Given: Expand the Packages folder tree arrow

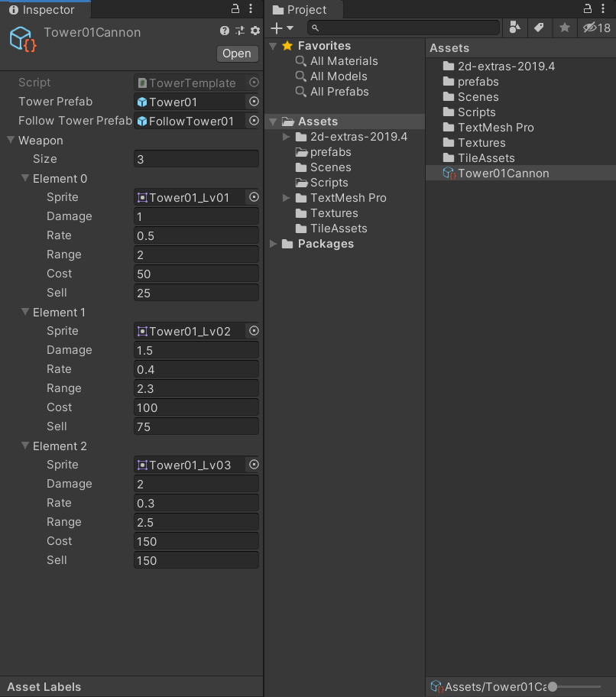Looking at the screenshot, I should 274,244.
